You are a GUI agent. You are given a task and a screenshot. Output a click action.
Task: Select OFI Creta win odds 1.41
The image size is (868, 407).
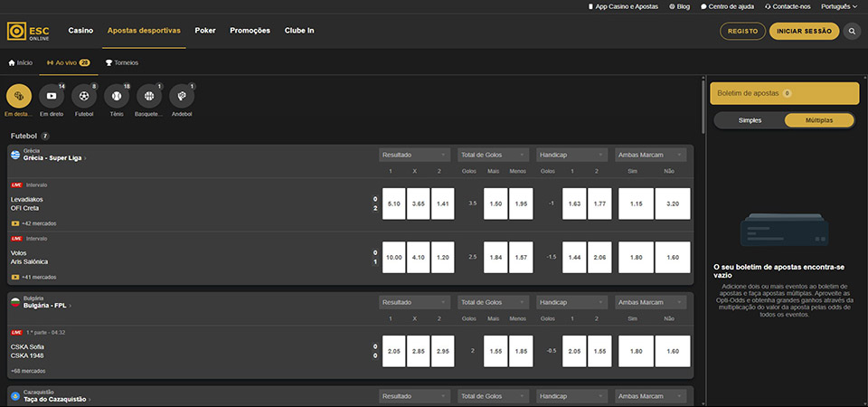[x=443, y=203]
